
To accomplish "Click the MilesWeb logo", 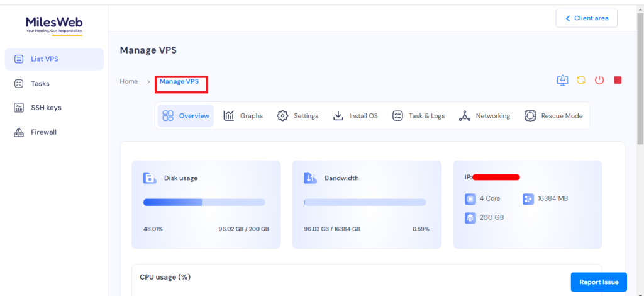I will 54,25.
